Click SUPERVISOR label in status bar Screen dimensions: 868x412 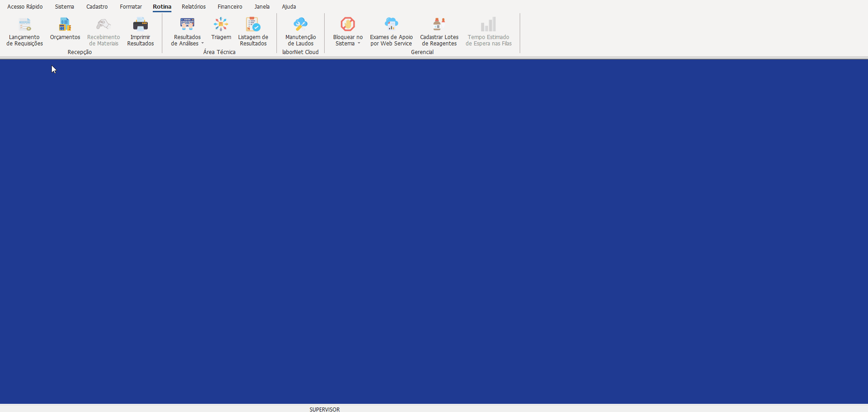(325, 409)
